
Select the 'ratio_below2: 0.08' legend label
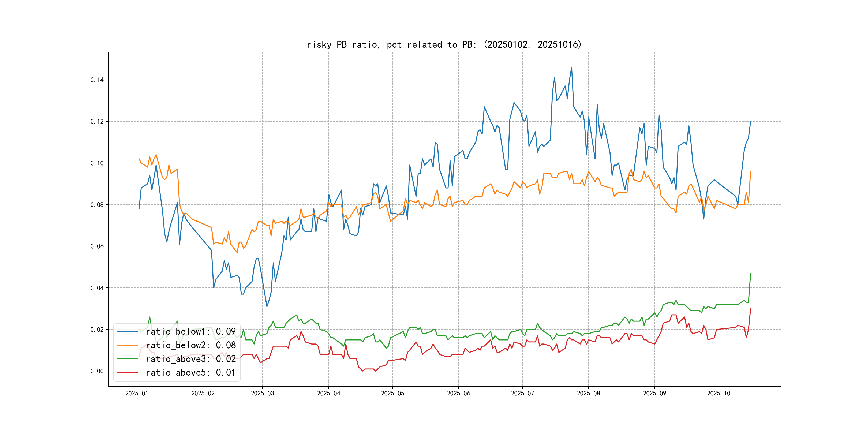point(190,345)
